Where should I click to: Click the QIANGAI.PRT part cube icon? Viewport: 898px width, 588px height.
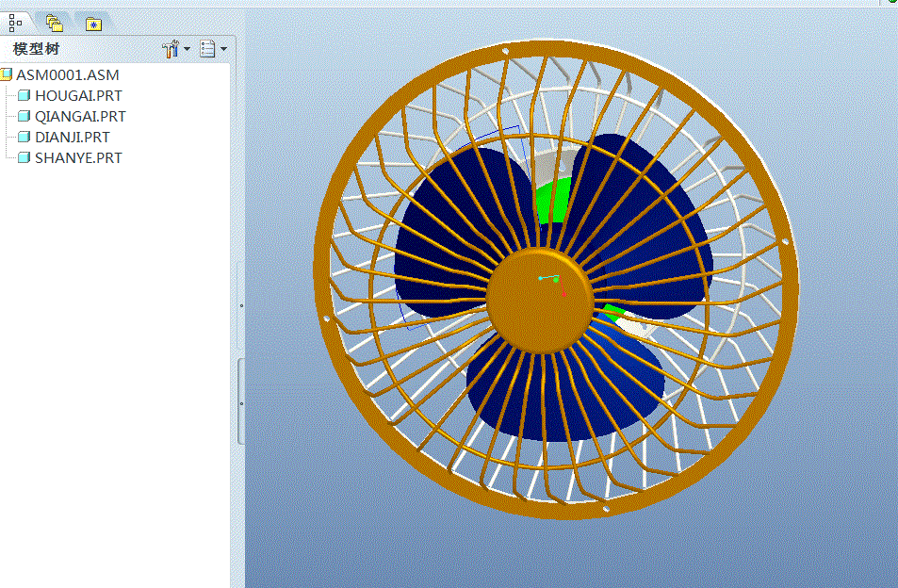24,116
